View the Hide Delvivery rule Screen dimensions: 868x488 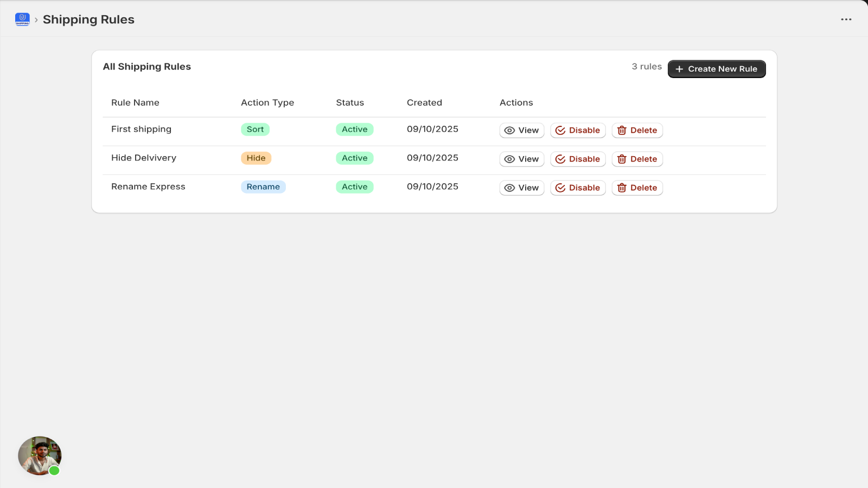coord(521,159)
